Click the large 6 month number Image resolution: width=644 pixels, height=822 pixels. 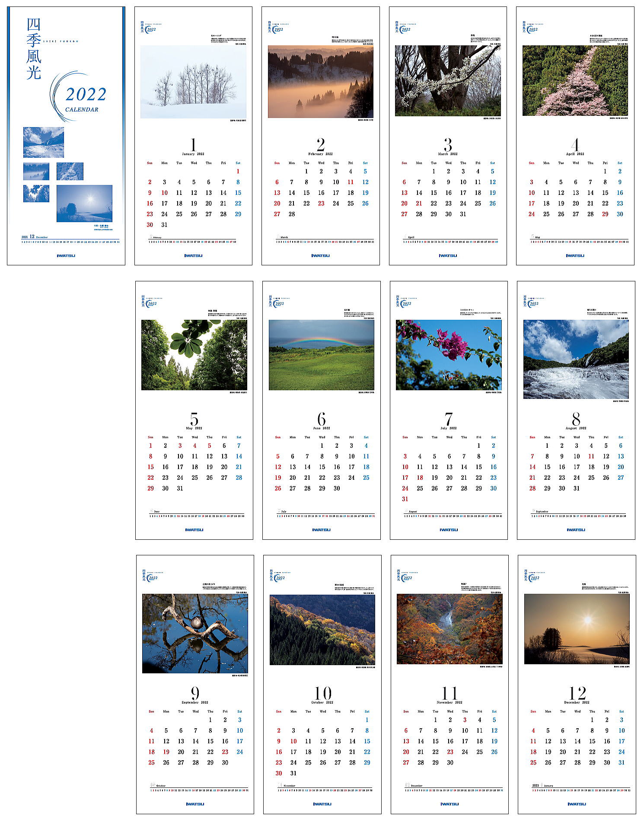tap(322, 419)
